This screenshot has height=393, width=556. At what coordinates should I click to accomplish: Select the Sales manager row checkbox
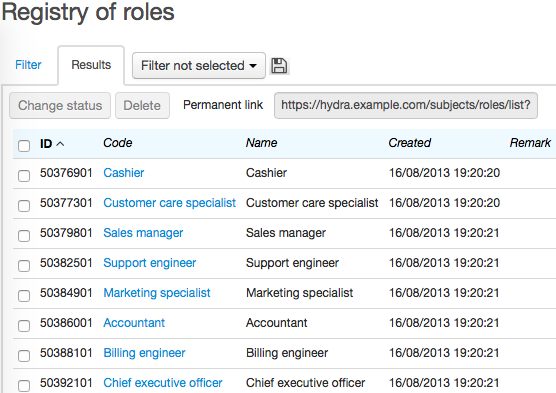pos(24,236)
